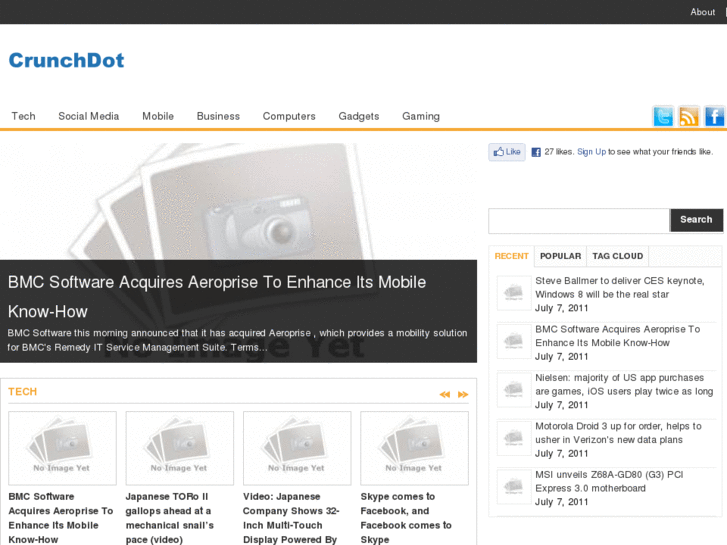
Task: Click the Sign Up Facebook link
Action: (591, 152)
